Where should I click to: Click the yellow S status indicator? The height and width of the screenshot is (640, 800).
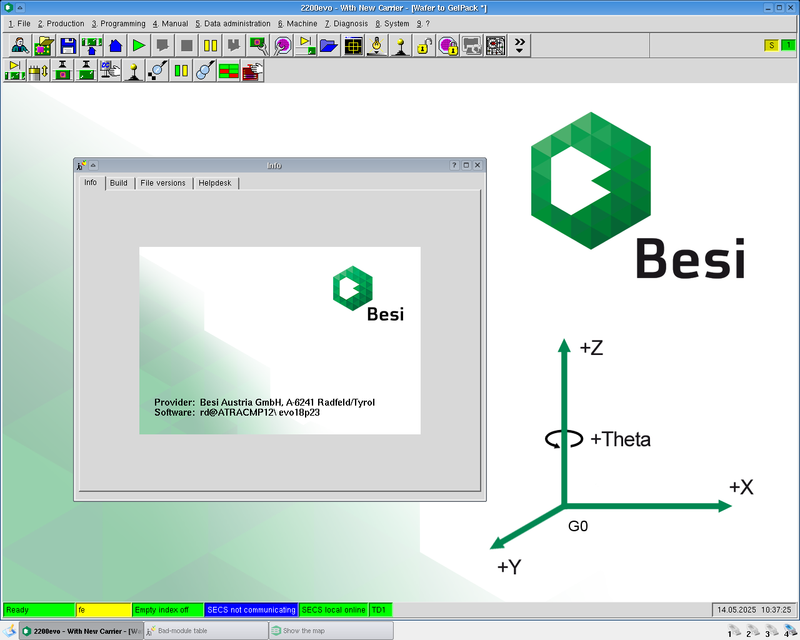click(x=771, y=45)
